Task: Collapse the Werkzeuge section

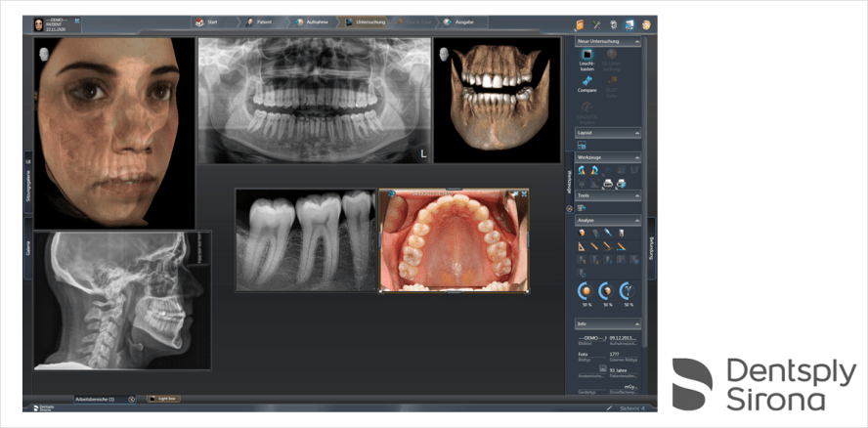Action: [x=637, y=157]
